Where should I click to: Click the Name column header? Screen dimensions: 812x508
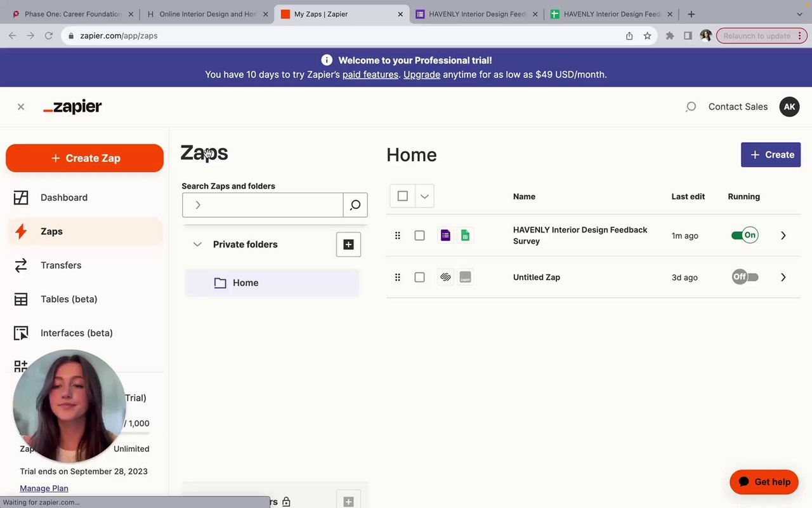pos(524,197)
